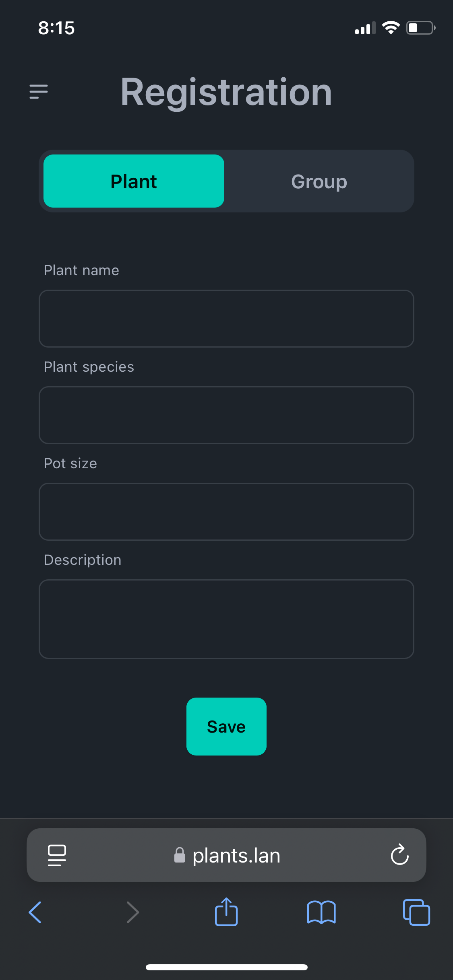
Task: Select the Plant tab
Action: click(x=134, y=181)
